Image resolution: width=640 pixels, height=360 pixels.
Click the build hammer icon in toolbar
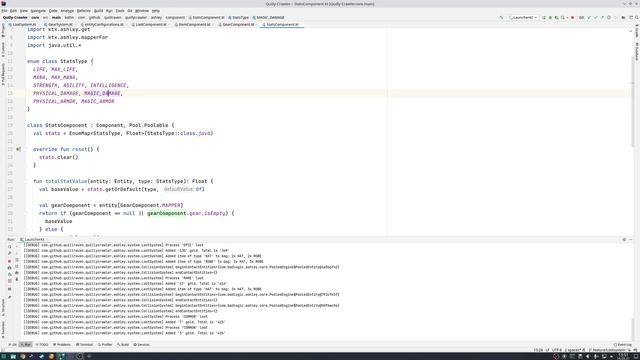pyautogui.click(x=501, y=18)
